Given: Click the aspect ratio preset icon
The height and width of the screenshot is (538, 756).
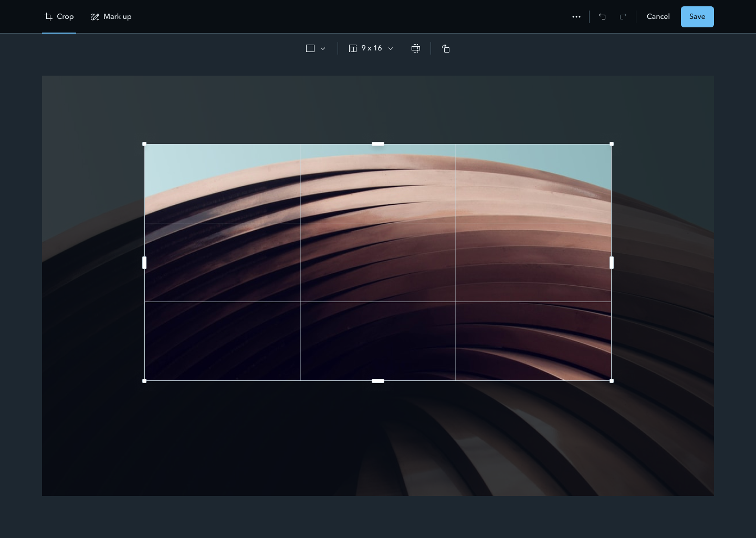Looking at the screenshot, I should point(352,48).
